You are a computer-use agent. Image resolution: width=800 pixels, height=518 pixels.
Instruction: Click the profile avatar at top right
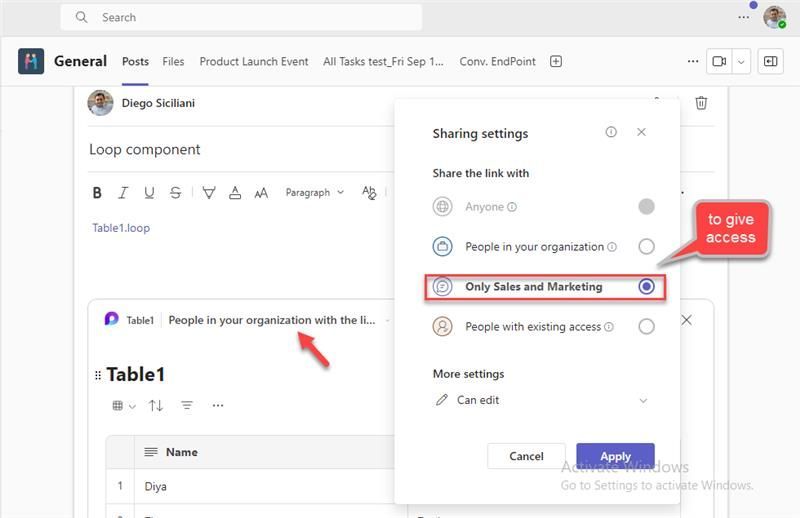(x=774, y=17)
